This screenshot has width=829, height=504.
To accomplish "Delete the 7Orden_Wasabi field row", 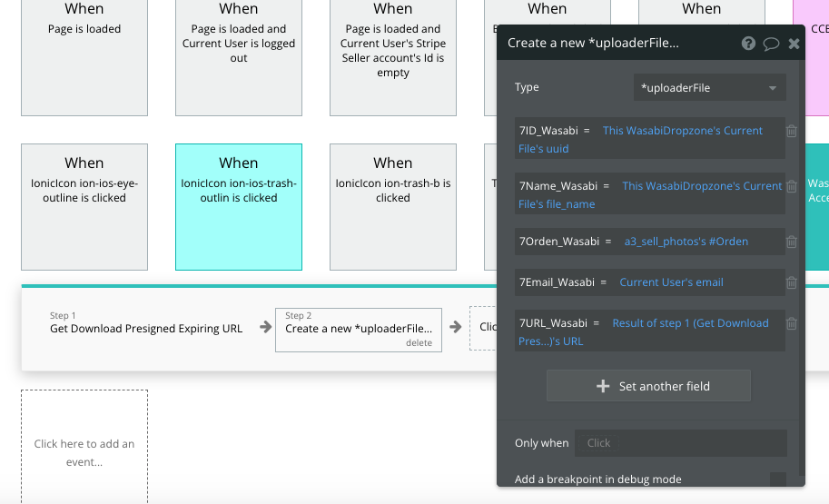I will [x=792, y=242].
